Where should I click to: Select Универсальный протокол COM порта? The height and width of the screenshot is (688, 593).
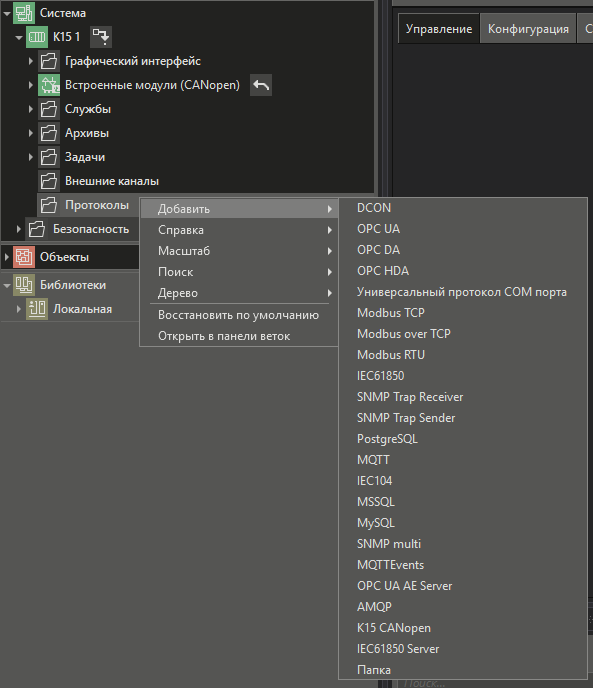coord(463,292)
